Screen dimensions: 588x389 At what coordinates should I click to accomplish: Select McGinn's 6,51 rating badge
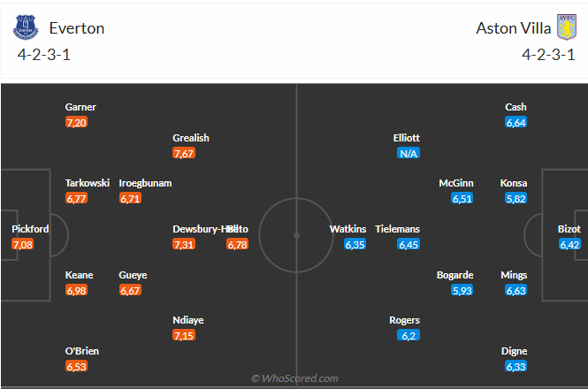pyautogui.click(x=462, y=198)
